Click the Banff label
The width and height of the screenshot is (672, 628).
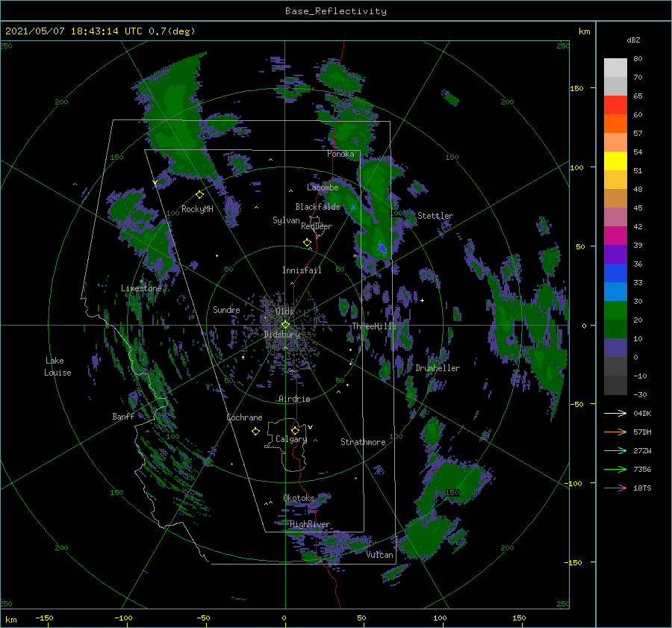click(x=123, y=417)
